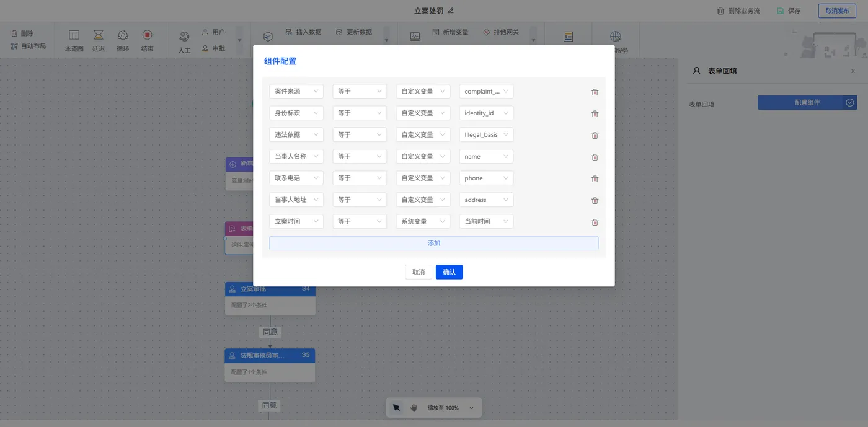
Task: Click the 删除 toolbar item
Action: click(x=22, y=33)
